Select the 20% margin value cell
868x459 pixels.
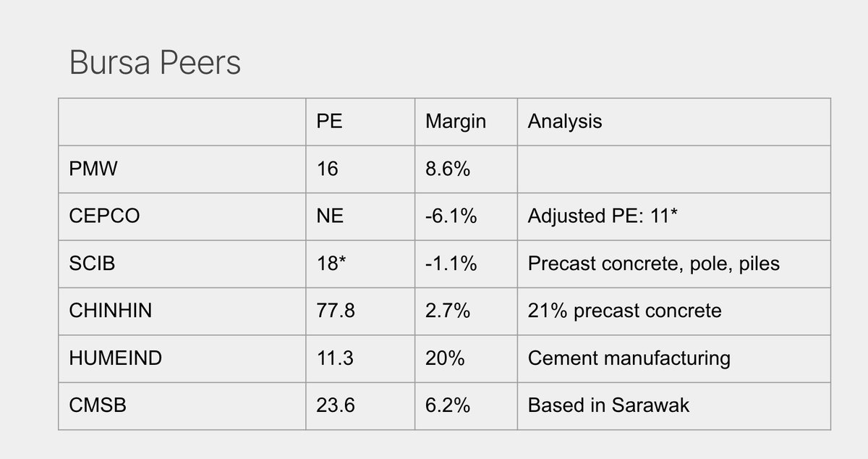pyautogui.click(x=445, y=358)
